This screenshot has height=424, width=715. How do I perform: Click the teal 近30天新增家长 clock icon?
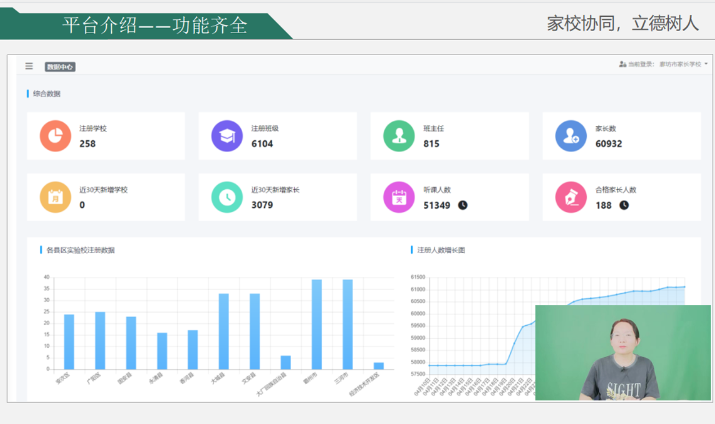[x=227, y=197]
